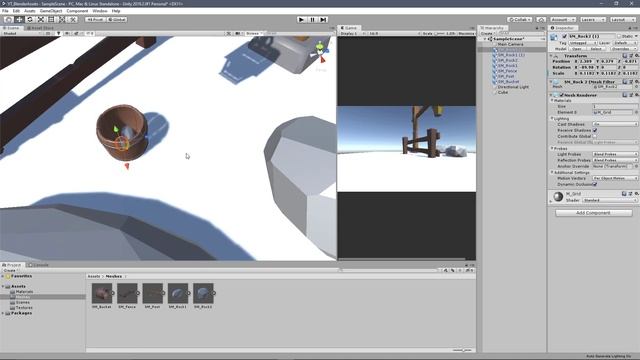Switch to the Console tab

[38, 265]
